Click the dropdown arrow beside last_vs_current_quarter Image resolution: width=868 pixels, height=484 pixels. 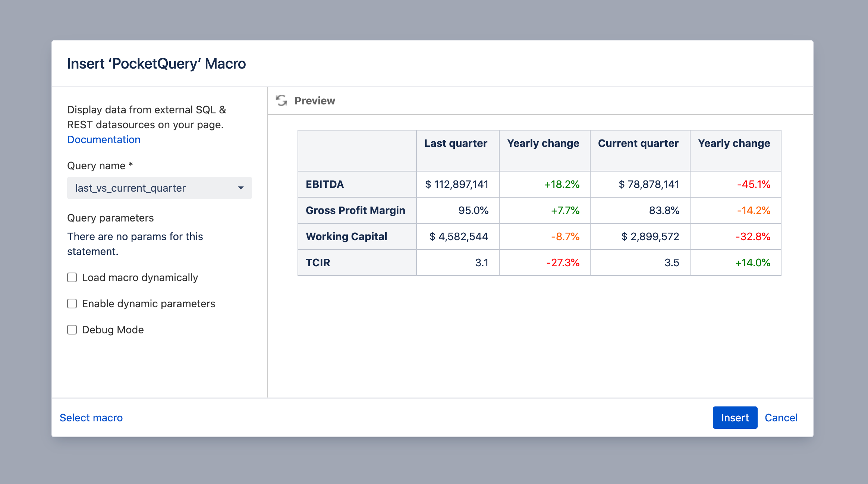(241, 188)
